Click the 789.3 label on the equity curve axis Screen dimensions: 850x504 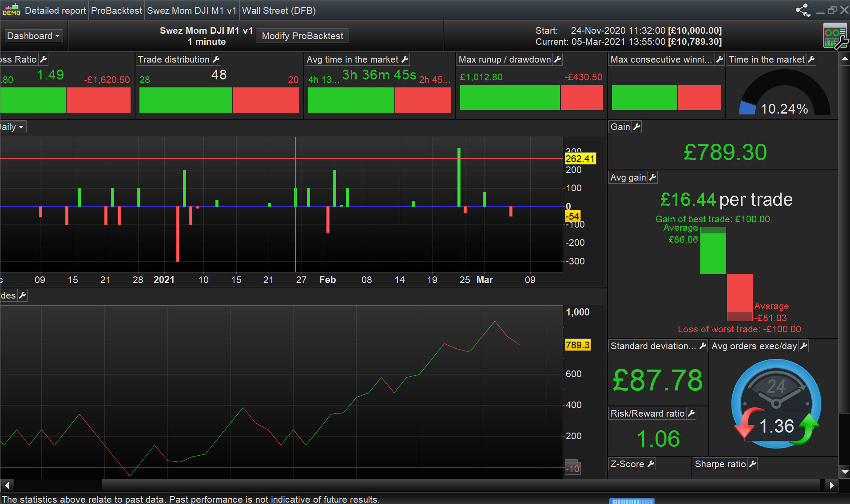[577, 345]
